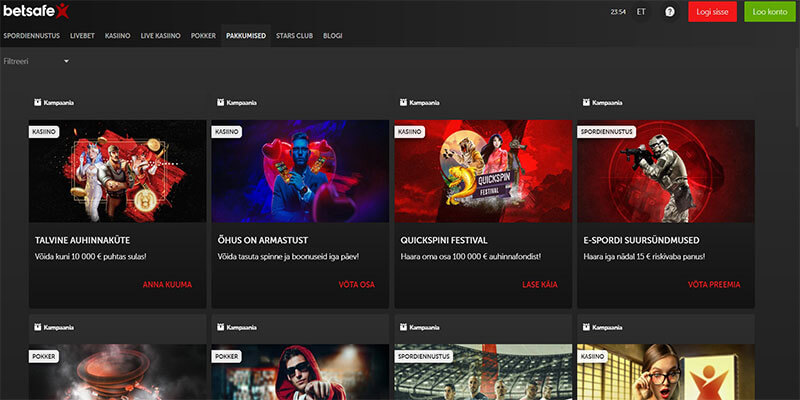The width and height of the screenshot is (800, 400).
Task: Open Quickspini Festival promo image
Action: [483, 171]
